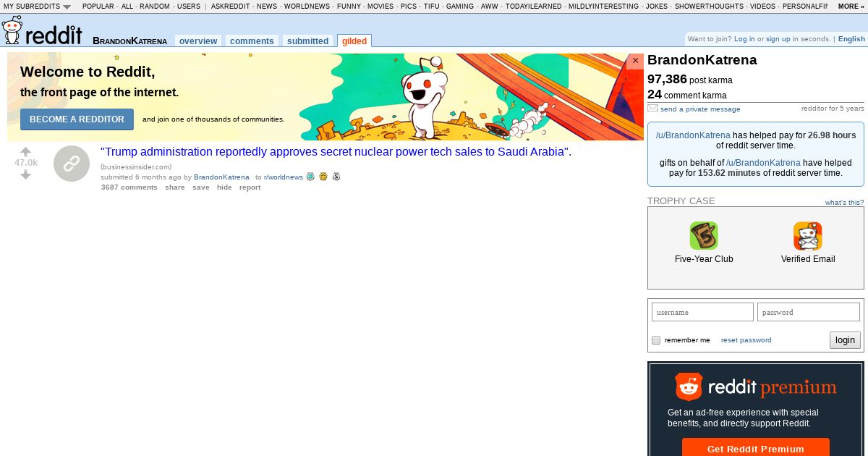Switch to the overview tab
Viewport: 868px width, 456px height.
pyautogui.click(x=198, y=41)
